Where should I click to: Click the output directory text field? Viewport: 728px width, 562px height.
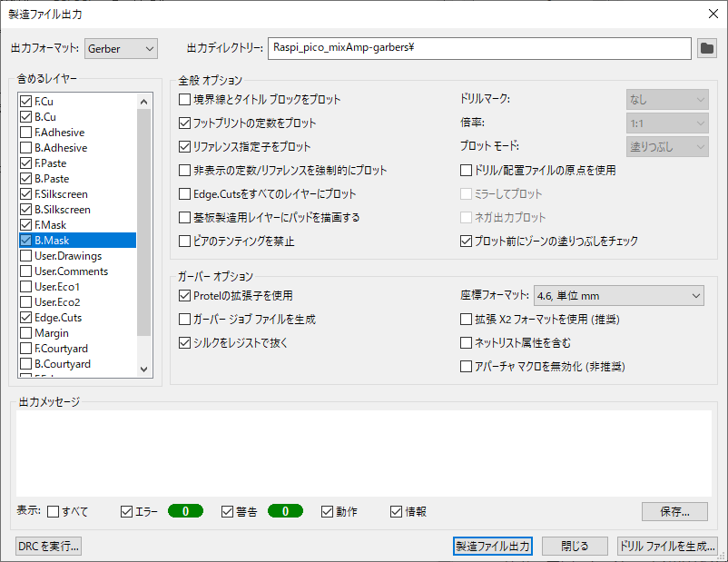pos(479,48)
